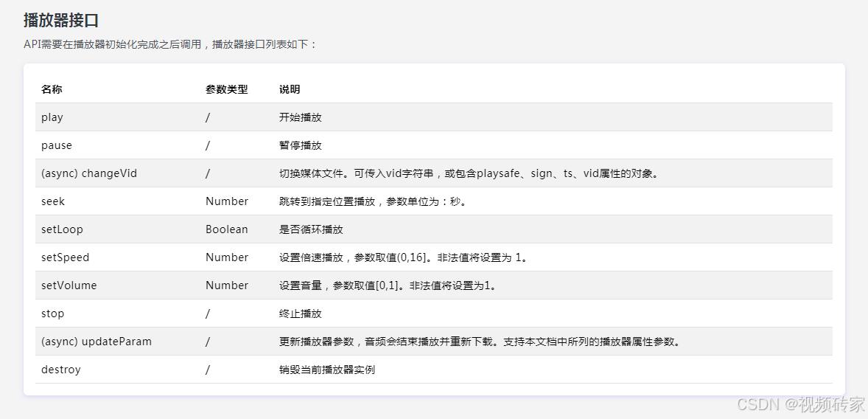The image size is (868, 419).
Task: Click the Number type in setSpeed row
Action: pyautogui.click(x=227, y=257)
